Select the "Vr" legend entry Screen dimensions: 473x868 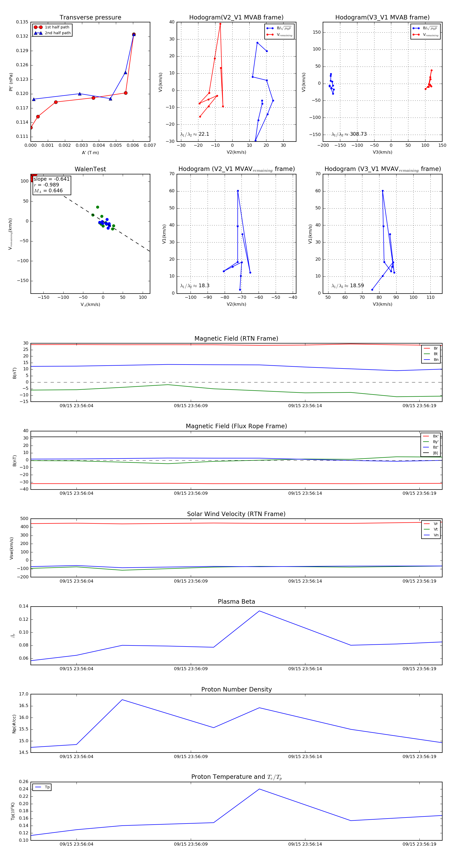[431, 524]
